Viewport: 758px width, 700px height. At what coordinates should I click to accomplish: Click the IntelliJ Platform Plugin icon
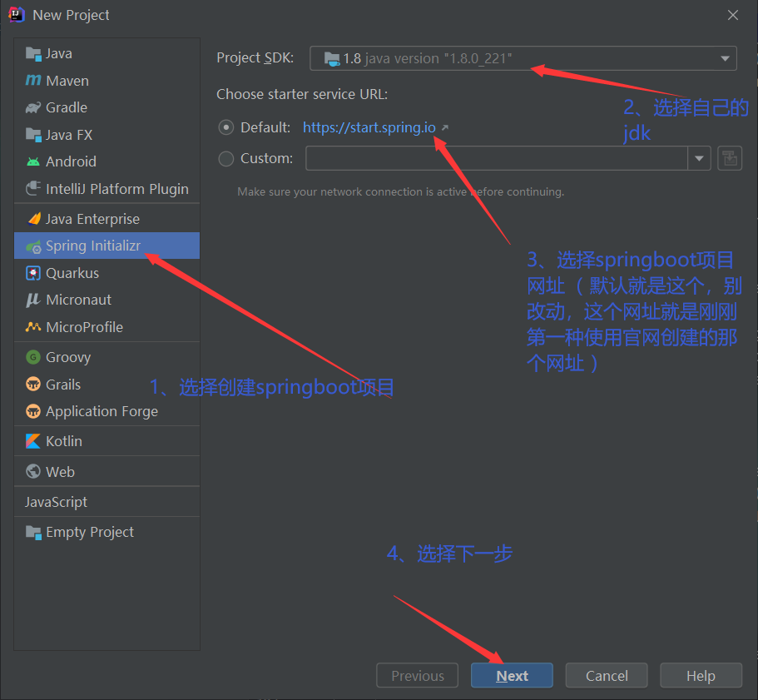(x=33, y=189)
